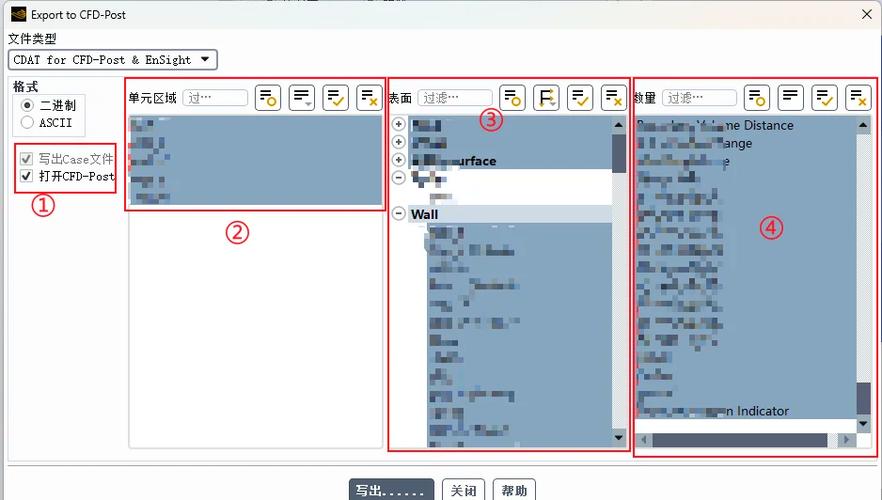
Task: Open list options icon in 数量 panel
Action: pyautogui.click(x=791, y=98)
